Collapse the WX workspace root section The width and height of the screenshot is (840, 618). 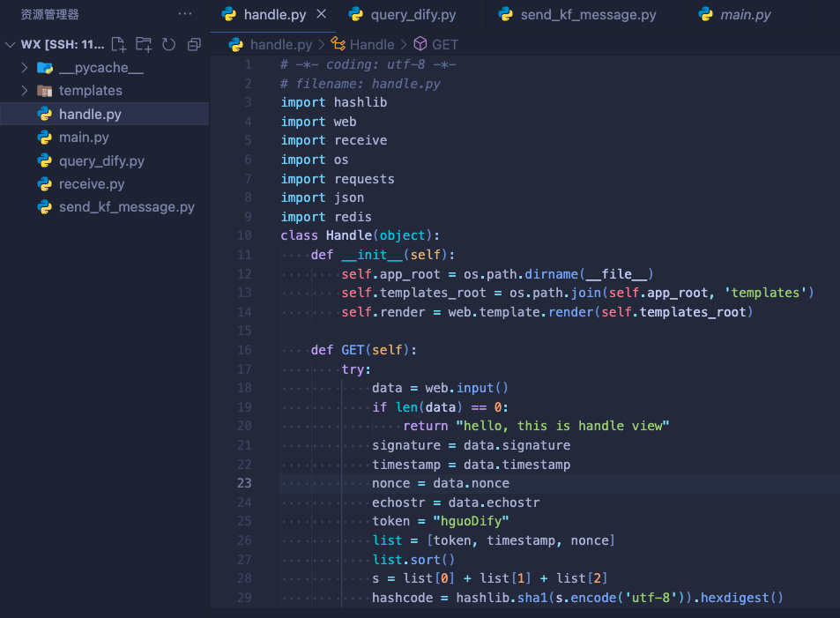[x=11, y=44]
